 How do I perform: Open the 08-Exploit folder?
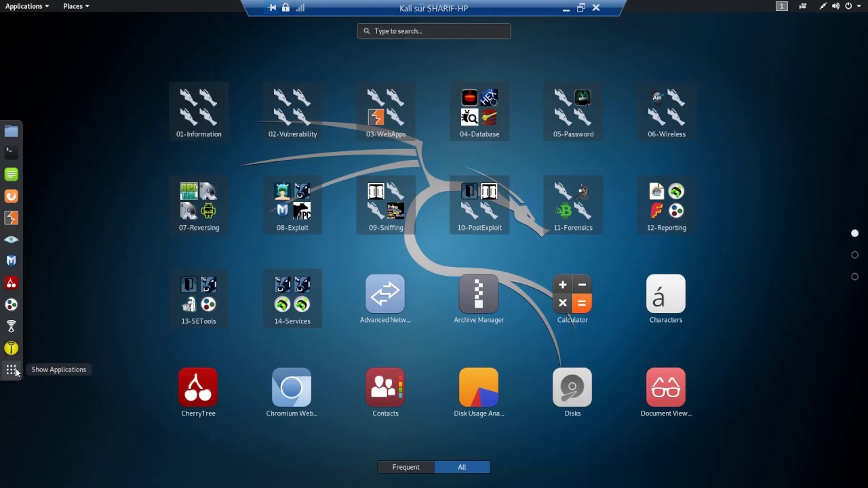pos(292,206)
